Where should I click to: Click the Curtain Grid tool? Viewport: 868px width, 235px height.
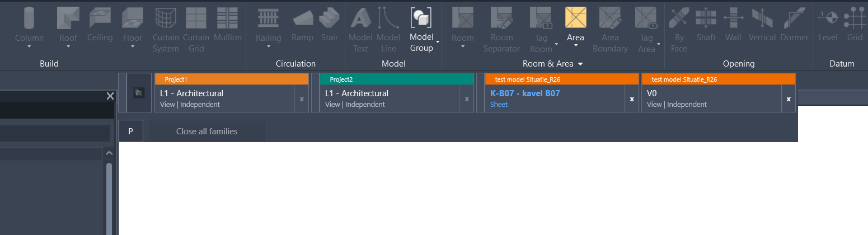(196, 18)
